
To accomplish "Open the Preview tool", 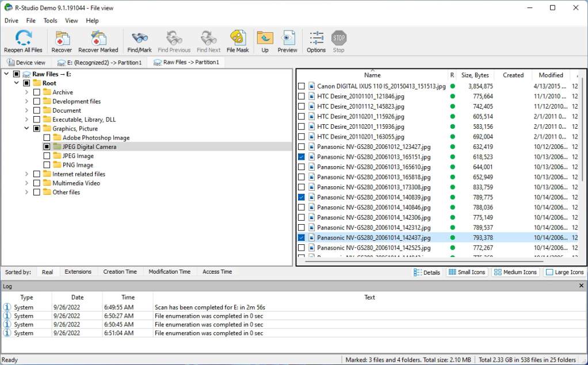I will point(287,38).
